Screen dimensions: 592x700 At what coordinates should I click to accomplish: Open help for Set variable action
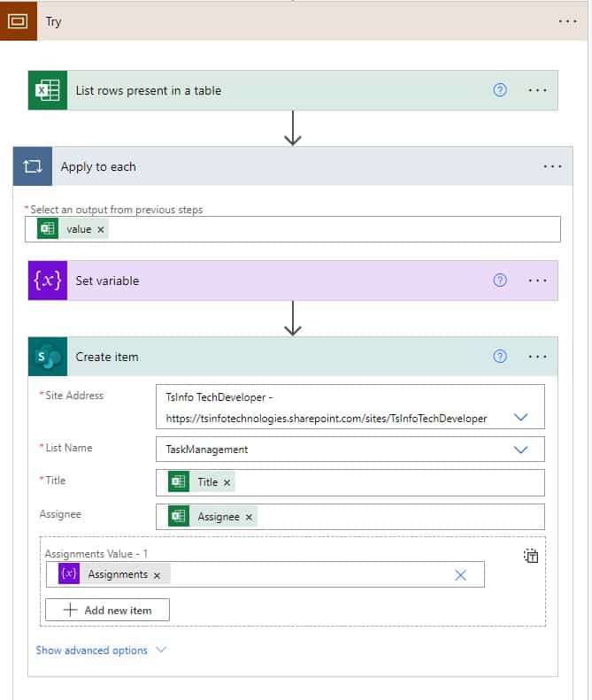[x=500, y=281]
